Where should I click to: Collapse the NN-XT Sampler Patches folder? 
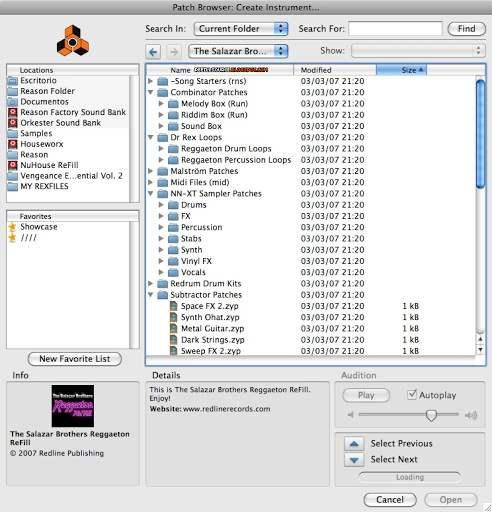click(x=151, y=193)
